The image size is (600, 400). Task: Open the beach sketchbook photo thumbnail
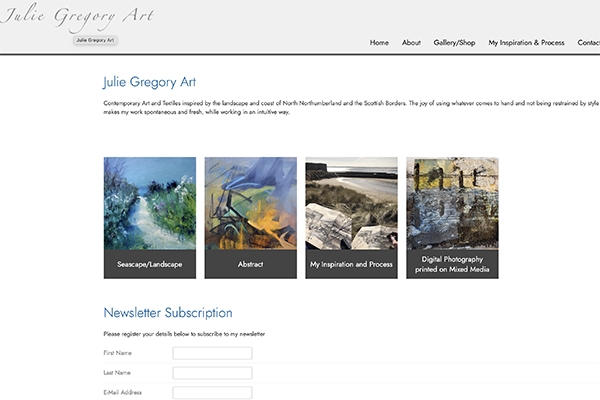[x=351, y=203]
